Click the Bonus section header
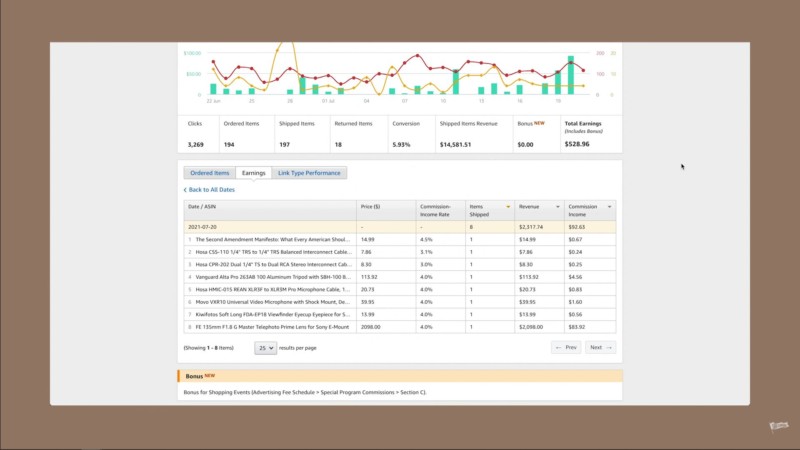 (x=399, y=376)
